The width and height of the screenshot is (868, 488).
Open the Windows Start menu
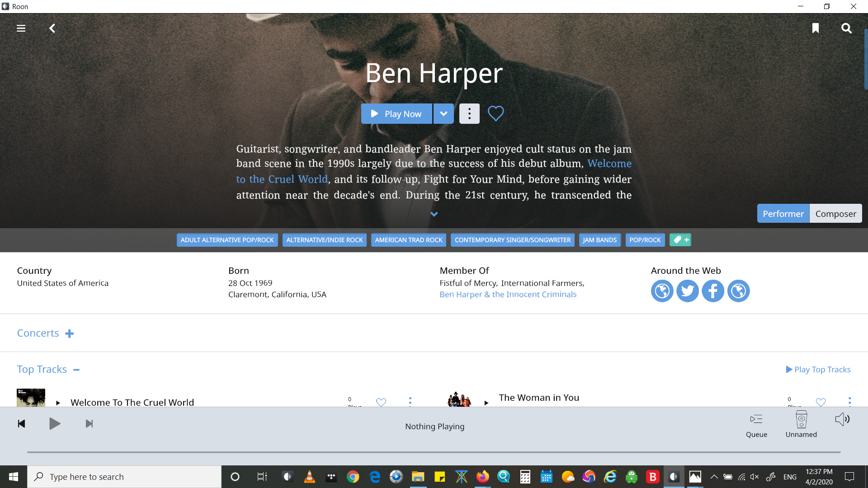tap(14, 477)
